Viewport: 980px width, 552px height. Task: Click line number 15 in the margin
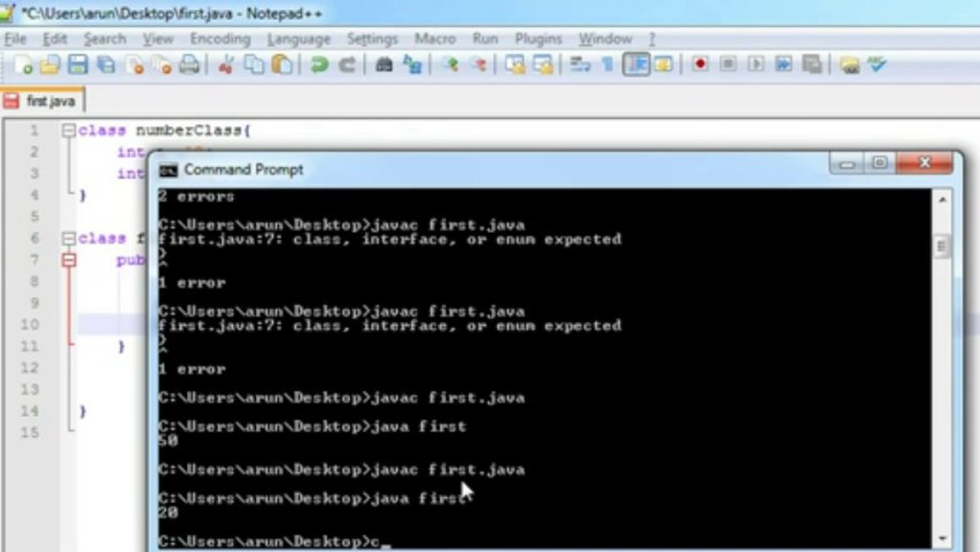[29, 432]
